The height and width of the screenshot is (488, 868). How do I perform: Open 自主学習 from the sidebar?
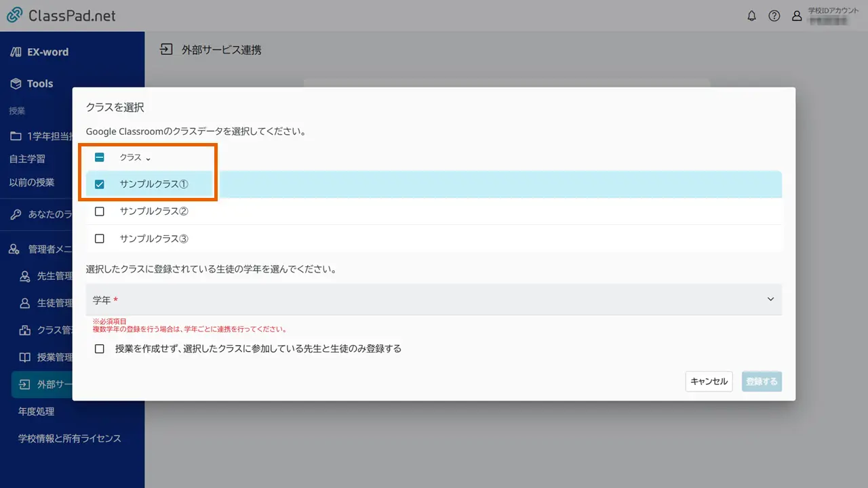[x=30, y=159]
